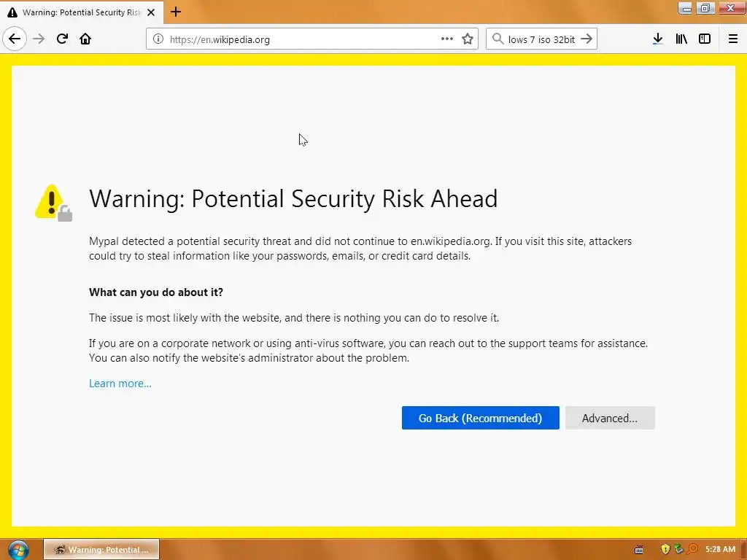Open the Windows Start menu
Viewport: 747px width, 560px height.
(x=18, y=550)
